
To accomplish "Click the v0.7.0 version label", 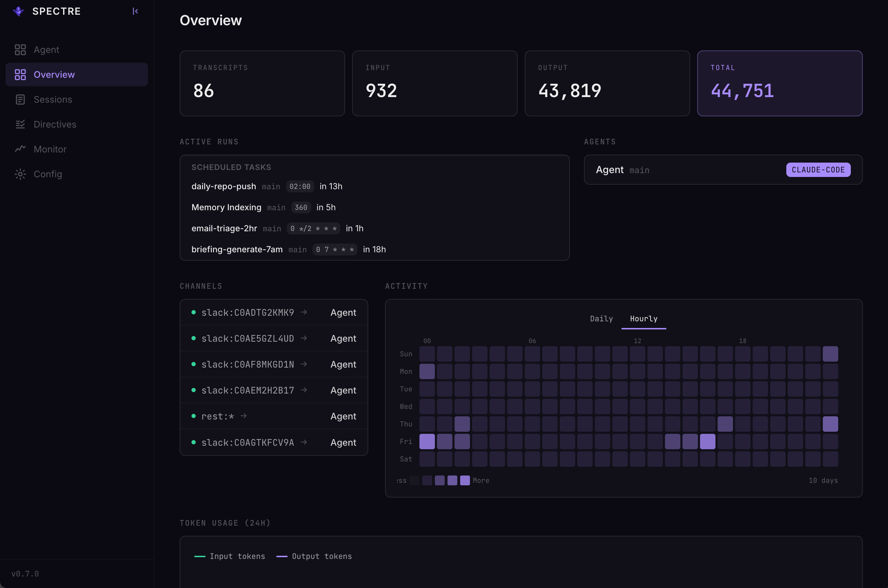I will point(25,573).
